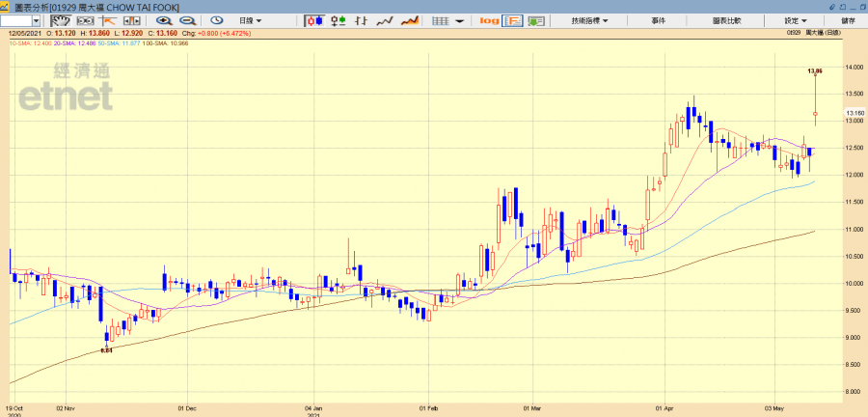Screen dimensions: 868x417
Task: Open the 設定 settings menu
Action: pos(795,20)
